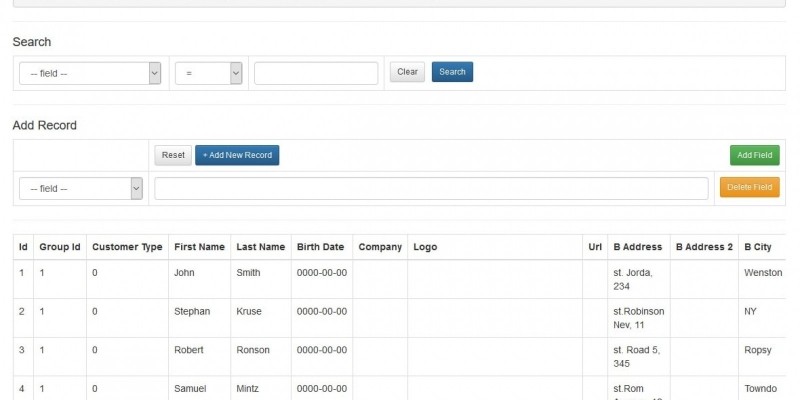Click the Add New Record button
Image resolution: width=800 pixels, height=400 pixels.
coord(237,155)
